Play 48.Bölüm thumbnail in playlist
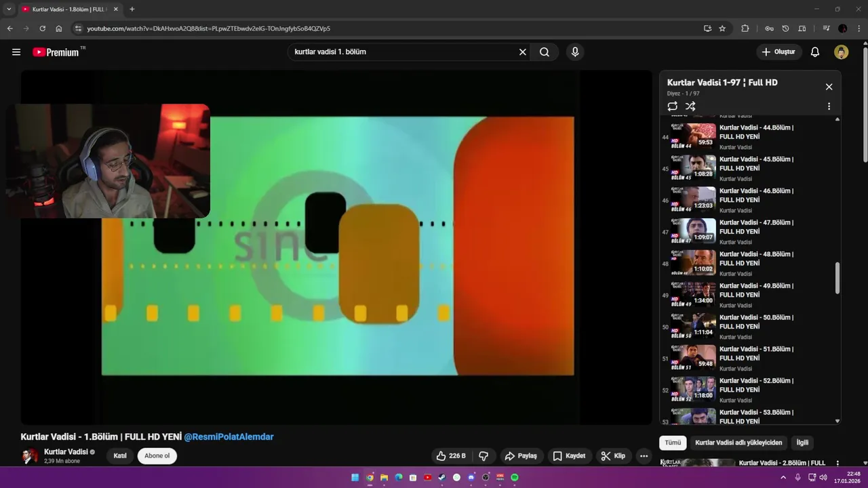 click(693, 263)
